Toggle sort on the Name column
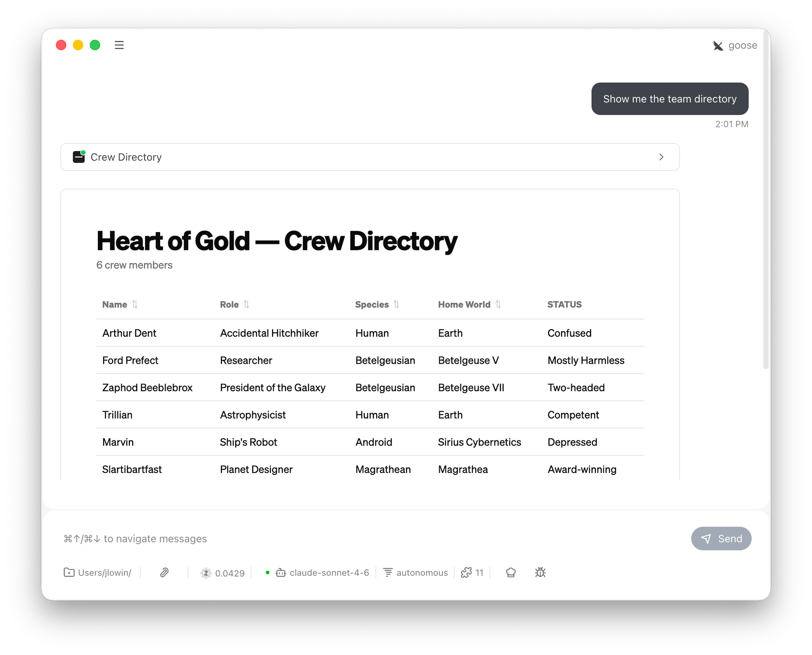This screenshot has height=655, width=812. [134, 304]
